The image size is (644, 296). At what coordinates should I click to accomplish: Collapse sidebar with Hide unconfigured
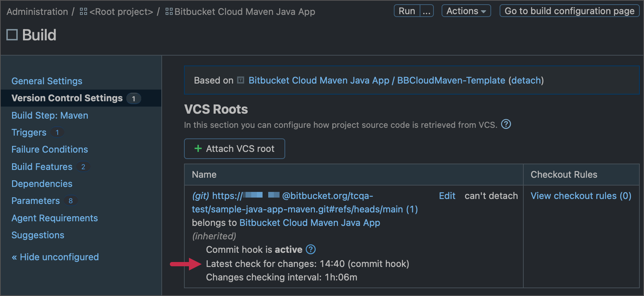[x=55, y=257]
